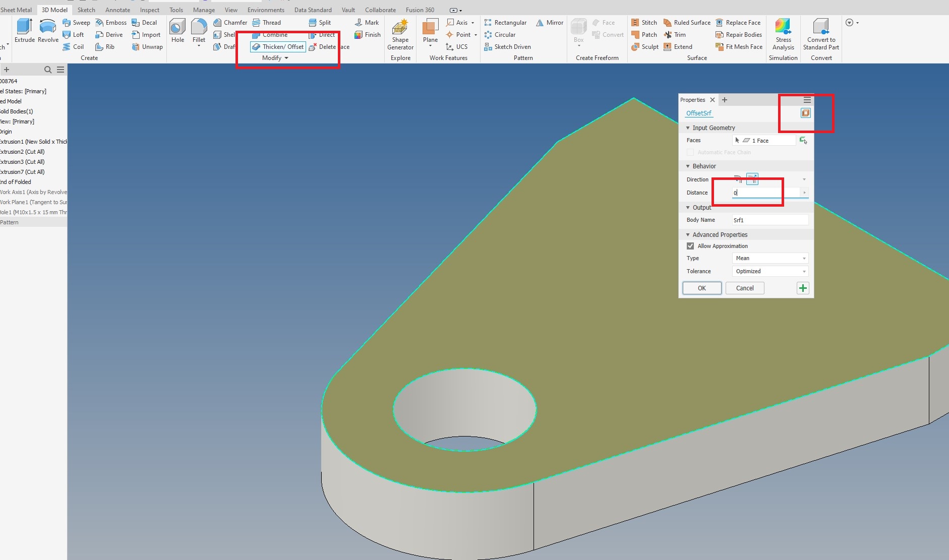Click the green plus apply button
Viewport: 949px width, 560px height.
click(x=803, y=288)
